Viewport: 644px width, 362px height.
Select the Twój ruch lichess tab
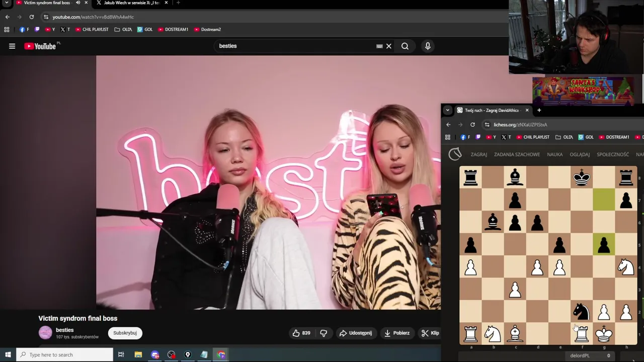[x=493, y=110]
